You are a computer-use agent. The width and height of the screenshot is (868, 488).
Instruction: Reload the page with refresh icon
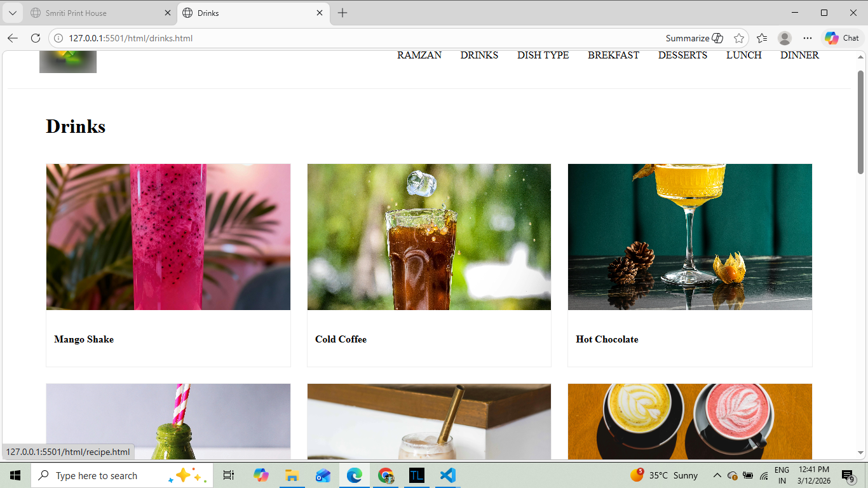36,38
